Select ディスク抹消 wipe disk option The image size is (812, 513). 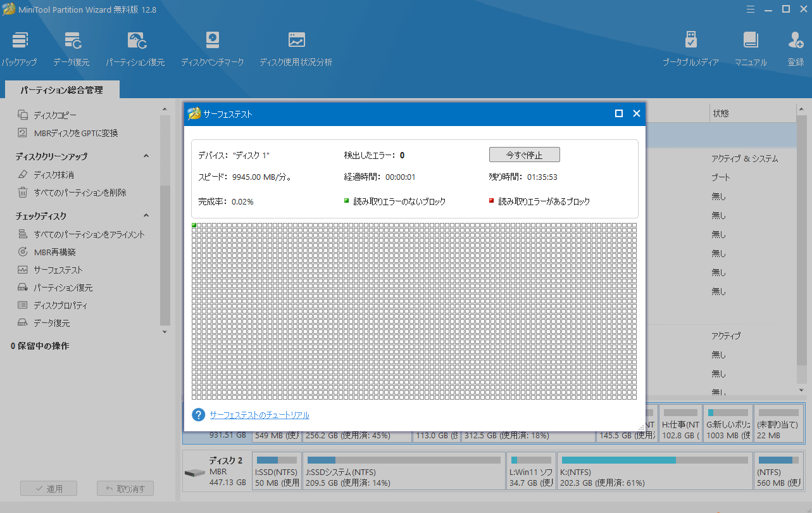54,175
